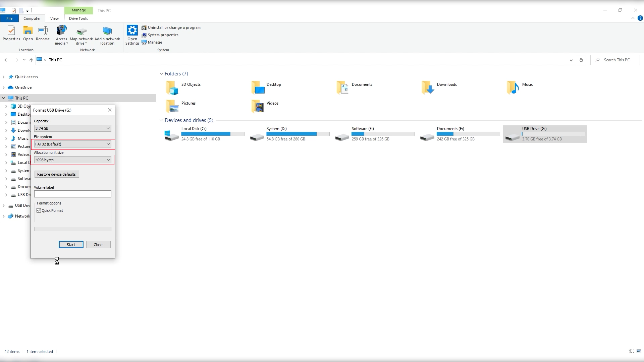
Task: Go back with the Back arrow
Action: [6, 60]
